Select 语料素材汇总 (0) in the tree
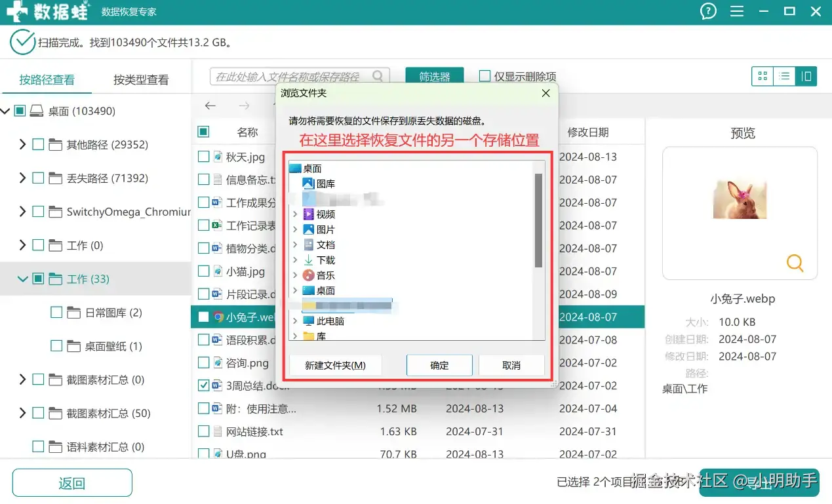 105,447
